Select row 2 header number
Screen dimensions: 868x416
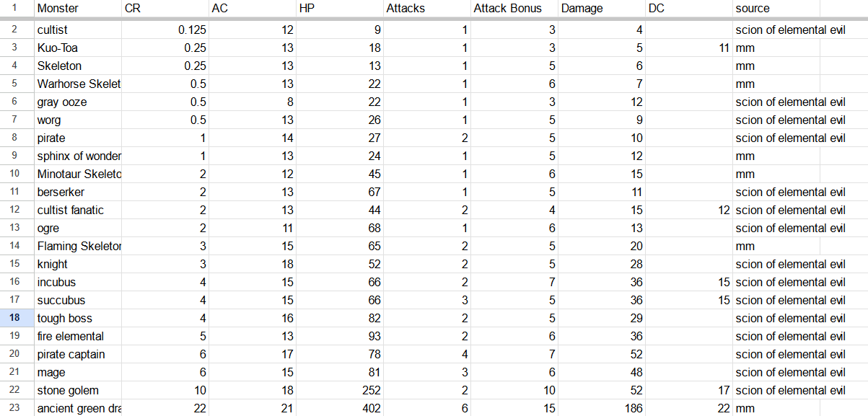tap(16, 30)
